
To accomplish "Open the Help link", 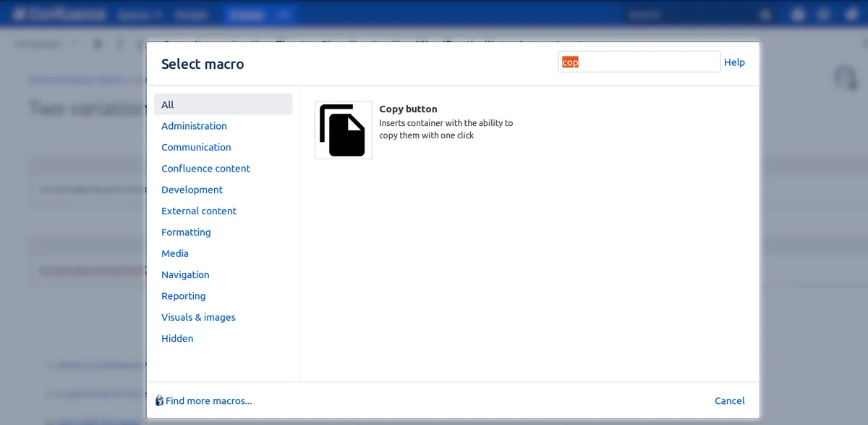I will pyautogui.click(x=734, y=62).
